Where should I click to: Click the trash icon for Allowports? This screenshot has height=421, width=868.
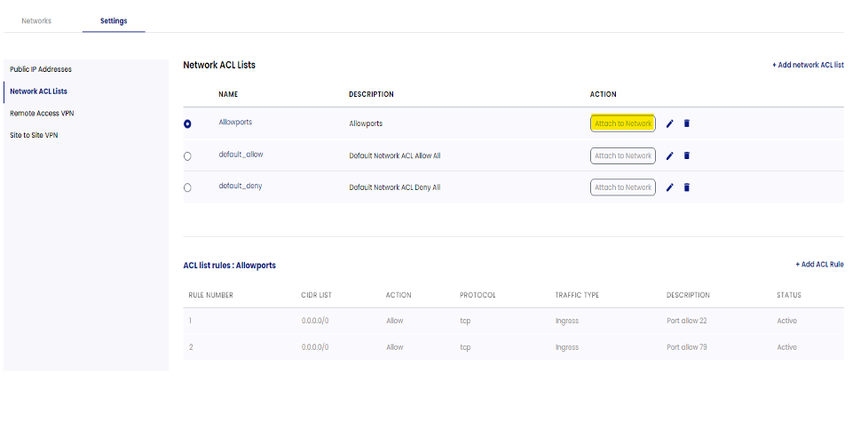tap(687, 123)
